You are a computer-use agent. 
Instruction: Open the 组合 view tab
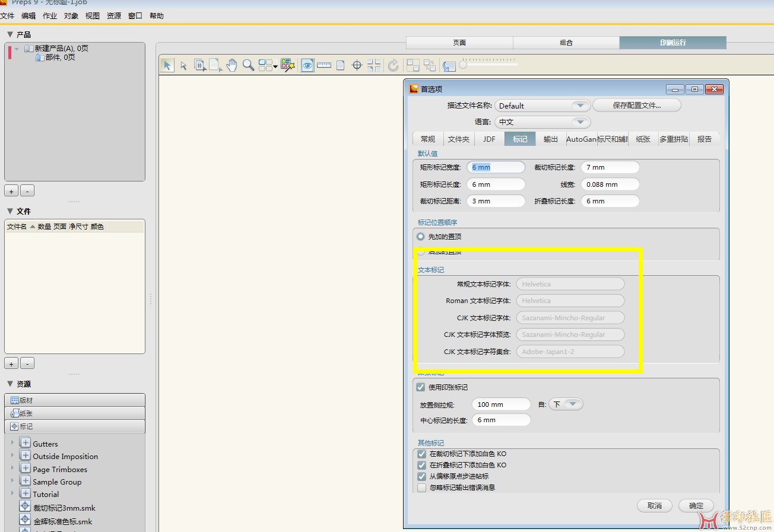[566, 43]
